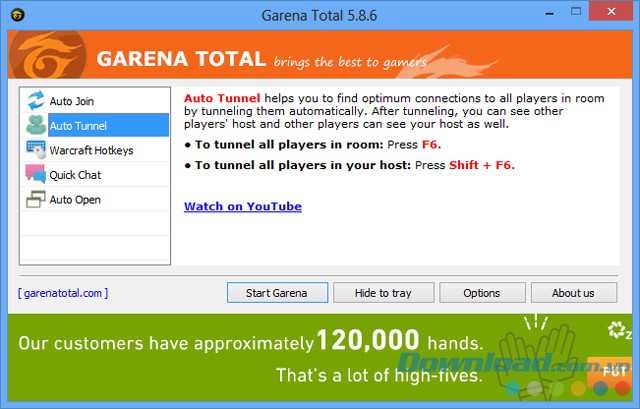Screen dimensions: 640x409
Task: Click the orange button in the ad banner
Action: [x=607, y=371]
